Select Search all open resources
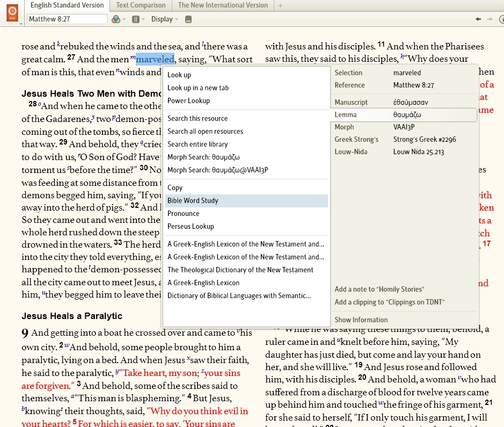Viewport: 504px width, 427px height. pyautogui.click(x=246, y=131)
